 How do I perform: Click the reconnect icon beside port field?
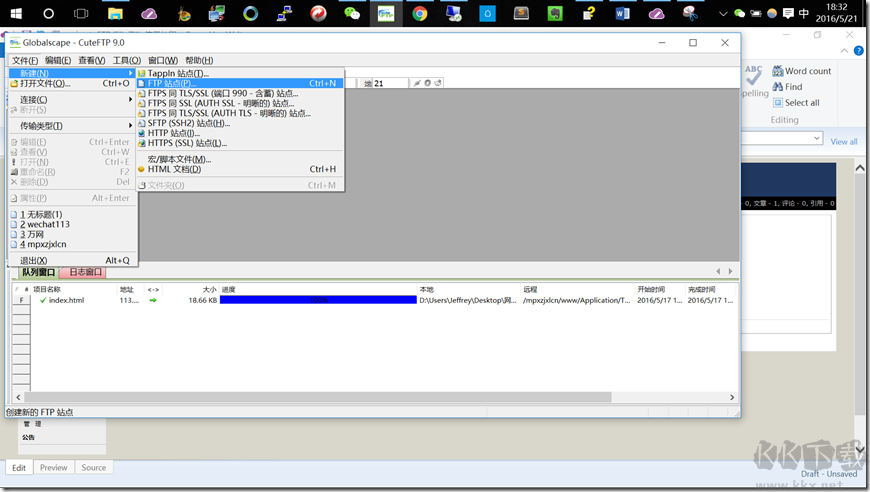point(438,83)
